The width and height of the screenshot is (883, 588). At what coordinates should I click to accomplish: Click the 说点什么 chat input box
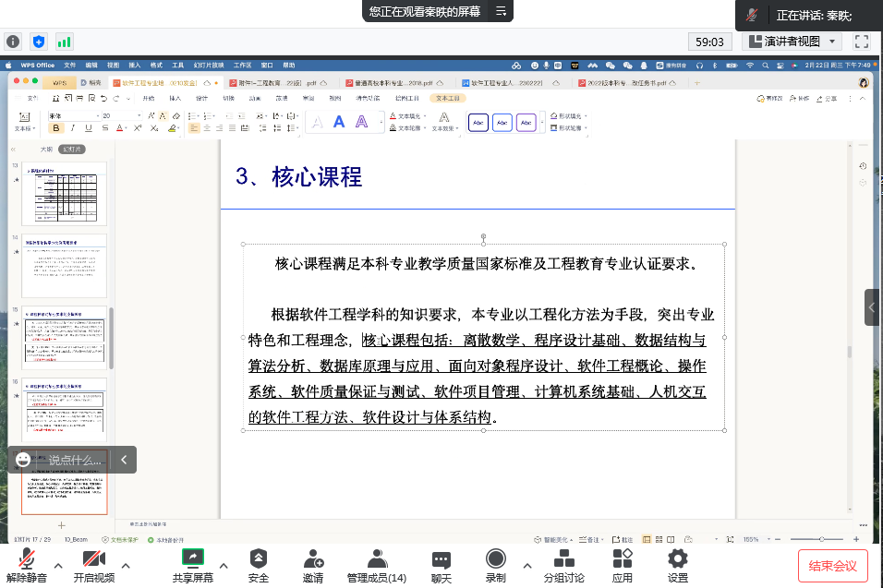pyautogui.click(x=74, y=460)
